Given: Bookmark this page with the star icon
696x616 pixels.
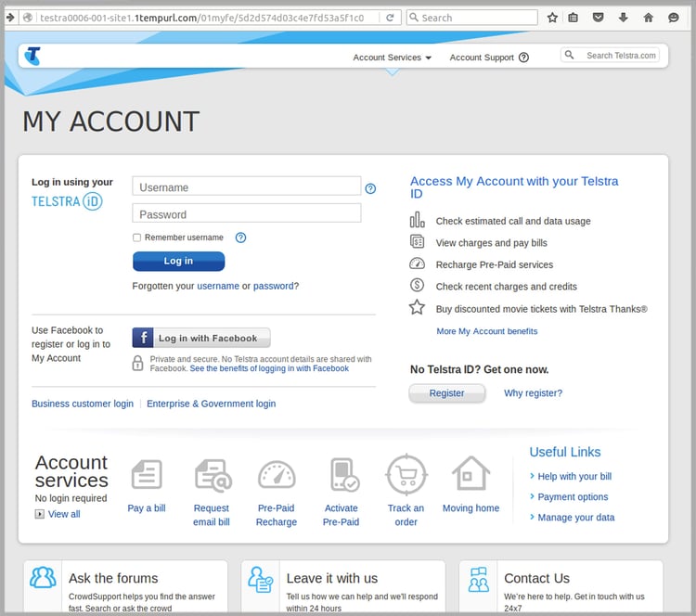Looking at the screenshot, I should 552,18.
